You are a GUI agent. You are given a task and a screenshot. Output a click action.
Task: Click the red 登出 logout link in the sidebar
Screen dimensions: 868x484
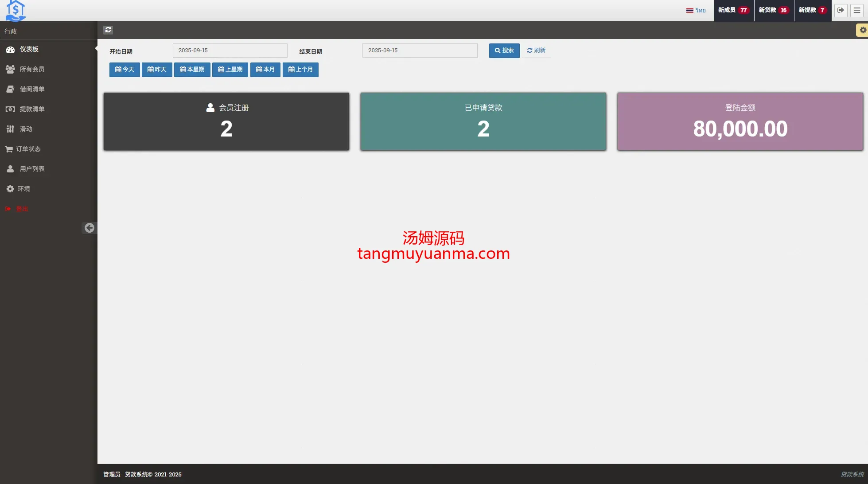(x=22, y=209)
